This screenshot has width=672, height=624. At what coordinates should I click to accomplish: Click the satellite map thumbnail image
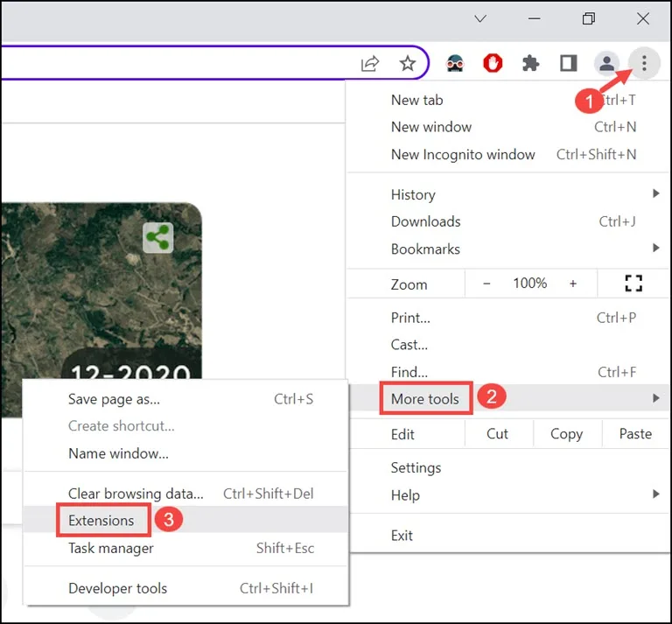click(101, 291)
